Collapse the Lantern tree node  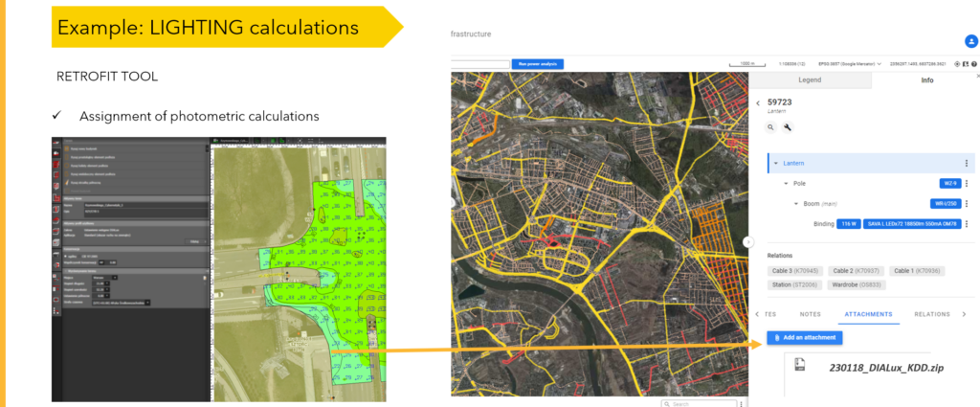pos(776,164)
